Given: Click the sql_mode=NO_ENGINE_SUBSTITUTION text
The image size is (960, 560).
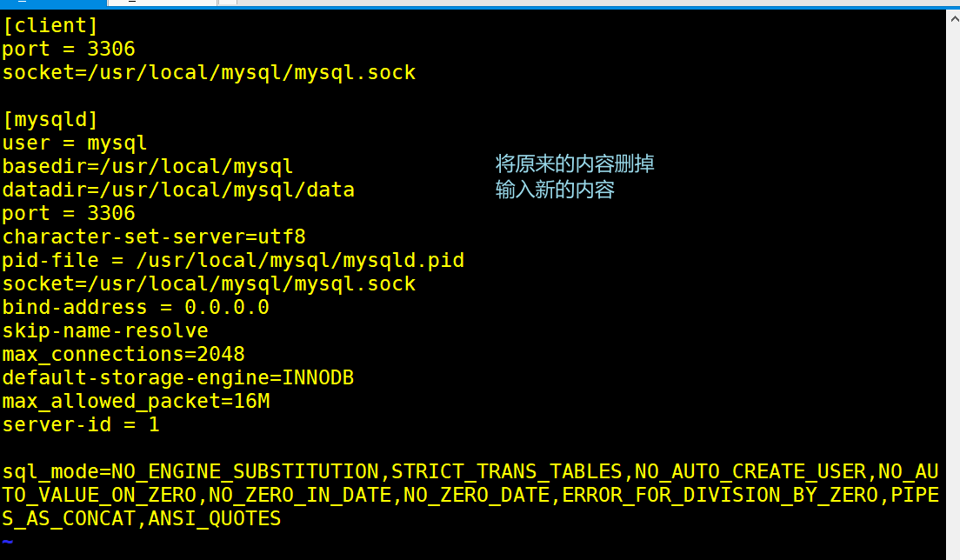Looking at the screenshot, I should [190, 471].
